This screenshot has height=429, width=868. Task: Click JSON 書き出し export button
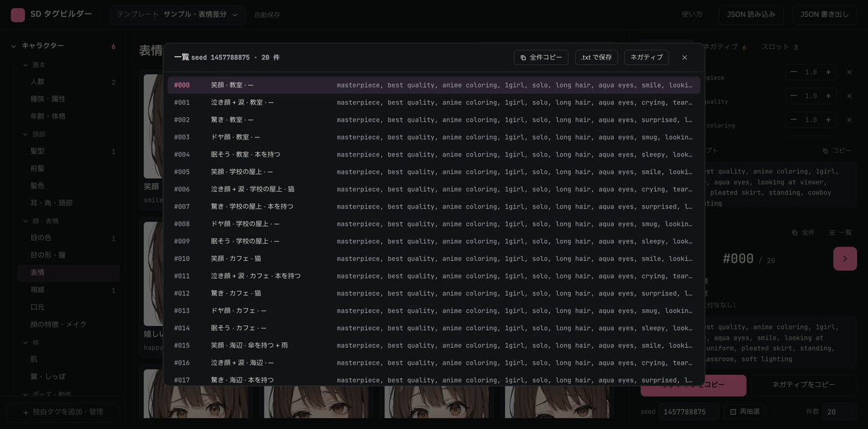click(x=824, y=14)
